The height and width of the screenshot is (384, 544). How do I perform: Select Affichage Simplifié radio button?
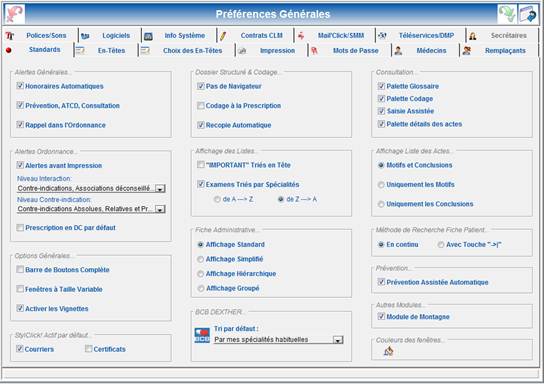(x=201, y=259)
